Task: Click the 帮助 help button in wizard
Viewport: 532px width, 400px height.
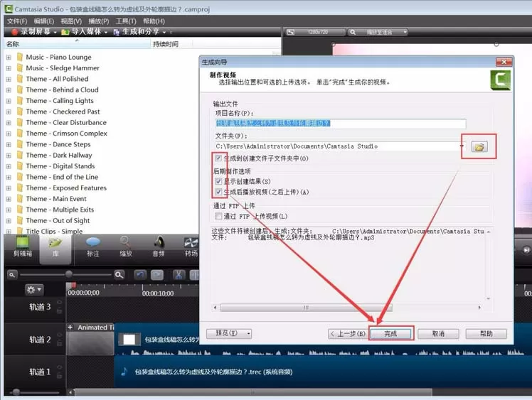Action: [486, 333]
